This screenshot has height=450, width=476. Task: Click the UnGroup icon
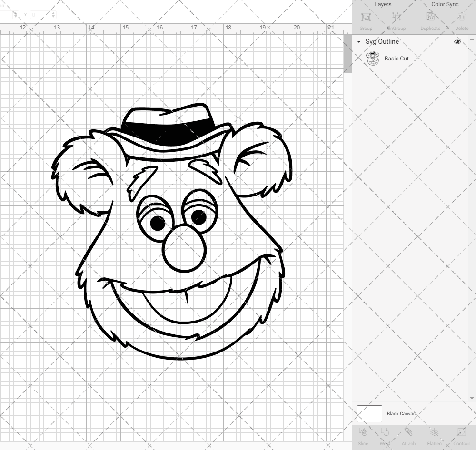[x=396, y=17]
